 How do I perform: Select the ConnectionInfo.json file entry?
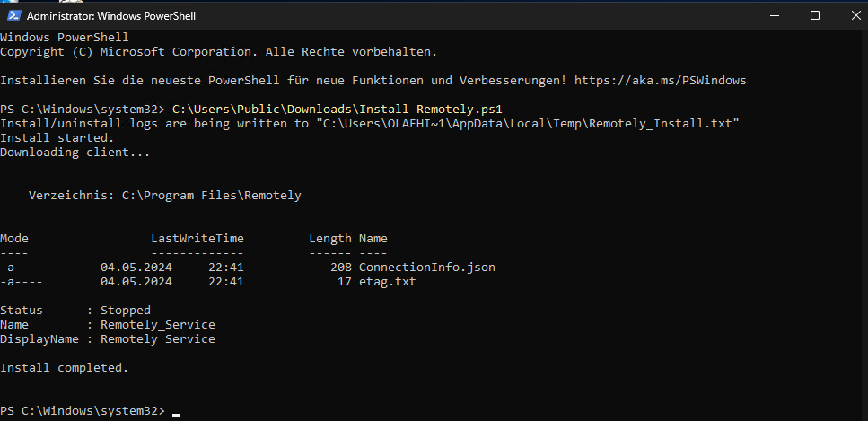(426, 268)
